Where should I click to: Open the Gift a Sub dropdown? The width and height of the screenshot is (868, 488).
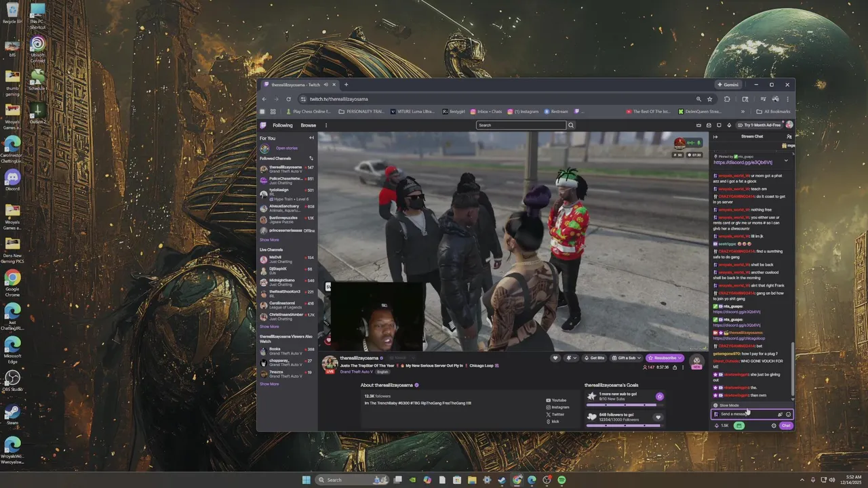(x=626, y=358)
